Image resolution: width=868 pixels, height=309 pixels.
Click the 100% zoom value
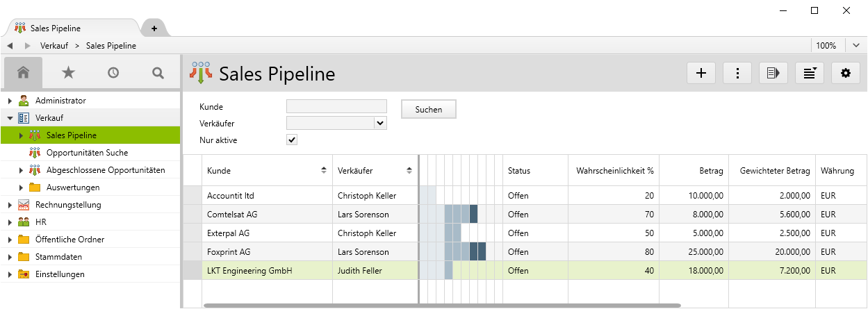pos(826,46)
